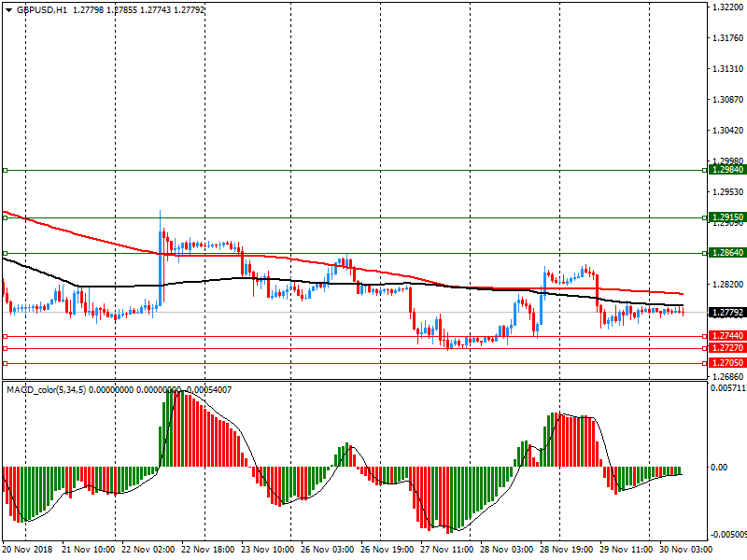Viewport: 747px width, 560px height.
Task: Click the left anchor of the 1.27440 line
Action: click(5, 336)
